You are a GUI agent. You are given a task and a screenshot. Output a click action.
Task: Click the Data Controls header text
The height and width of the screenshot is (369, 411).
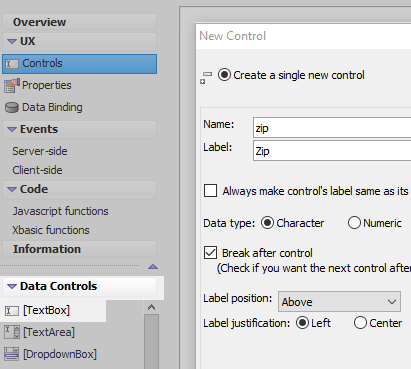pos(58,286)
